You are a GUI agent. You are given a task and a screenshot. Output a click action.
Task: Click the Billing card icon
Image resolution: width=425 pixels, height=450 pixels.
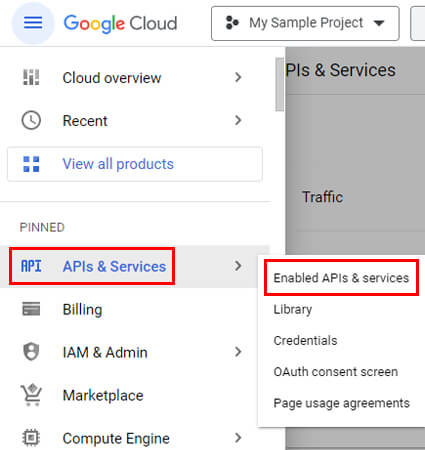31,309
